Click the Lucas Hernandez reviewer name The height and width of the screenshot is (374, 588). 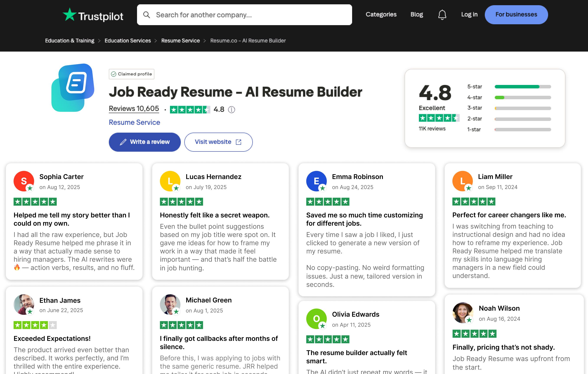tap(213, 177)
